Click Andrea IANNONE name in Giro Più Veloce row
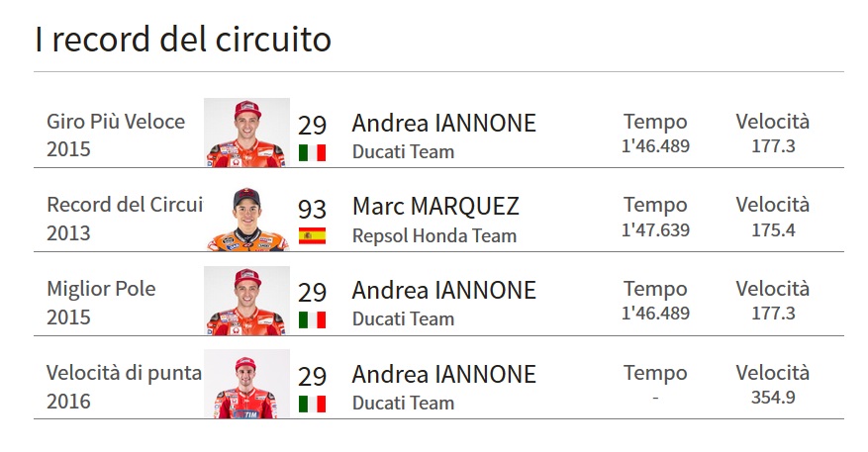868x452 pixels. pos(444,124)
